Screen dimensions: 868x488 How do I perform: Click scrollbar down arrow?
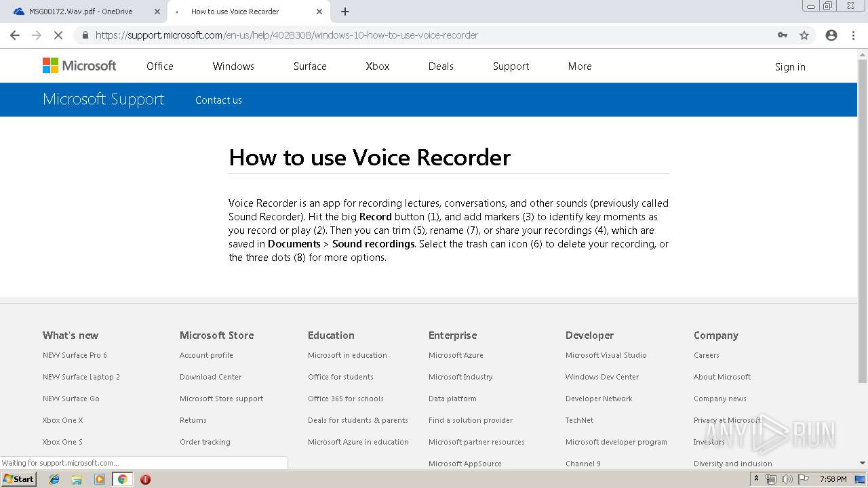863,463
